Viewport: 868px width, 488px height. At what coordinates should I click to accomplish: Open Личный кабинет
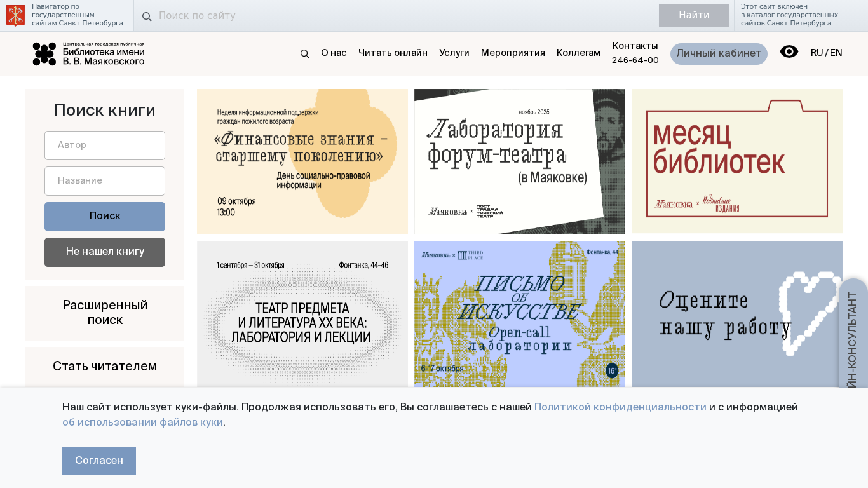(x=719, y=54)
